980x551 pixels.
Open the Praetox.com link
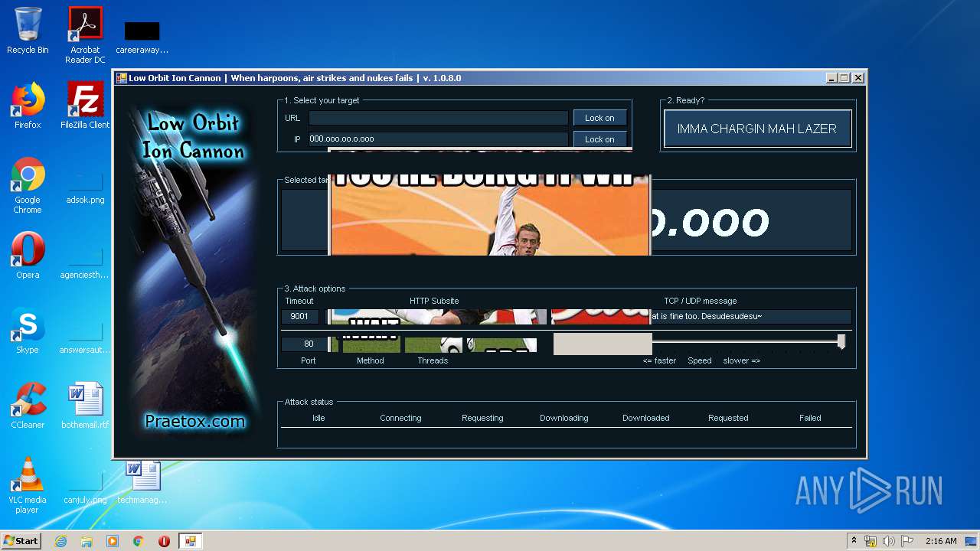coord(195,421)
